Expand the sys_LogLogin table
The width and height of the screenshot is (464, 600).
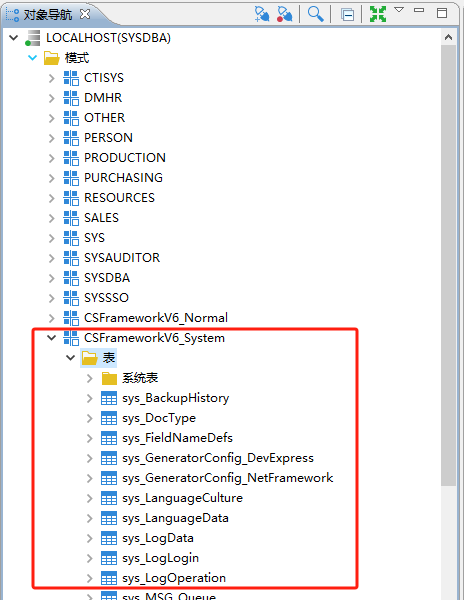90,558
